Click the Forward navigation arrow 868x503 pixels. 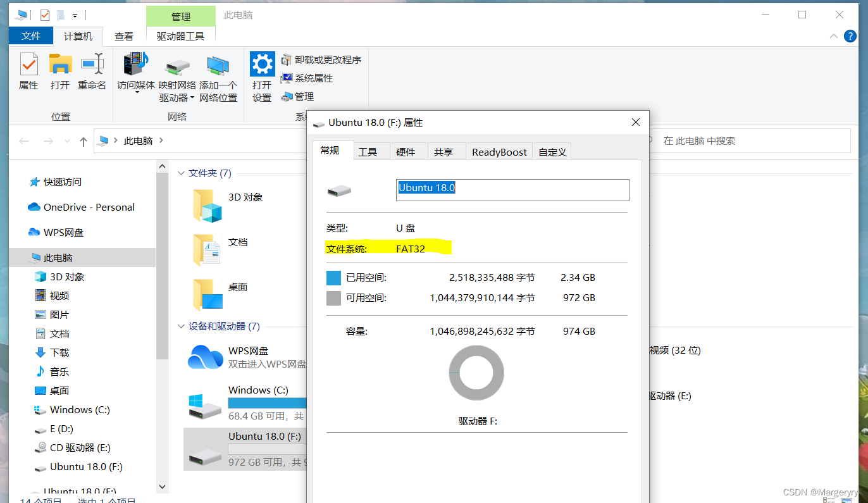pyautogui.click(x=47, y=141)
